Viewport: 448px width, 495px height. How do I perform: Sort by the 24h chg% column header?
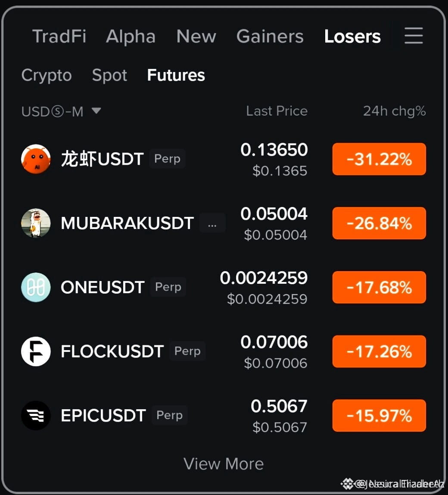(x=394, y=111)
